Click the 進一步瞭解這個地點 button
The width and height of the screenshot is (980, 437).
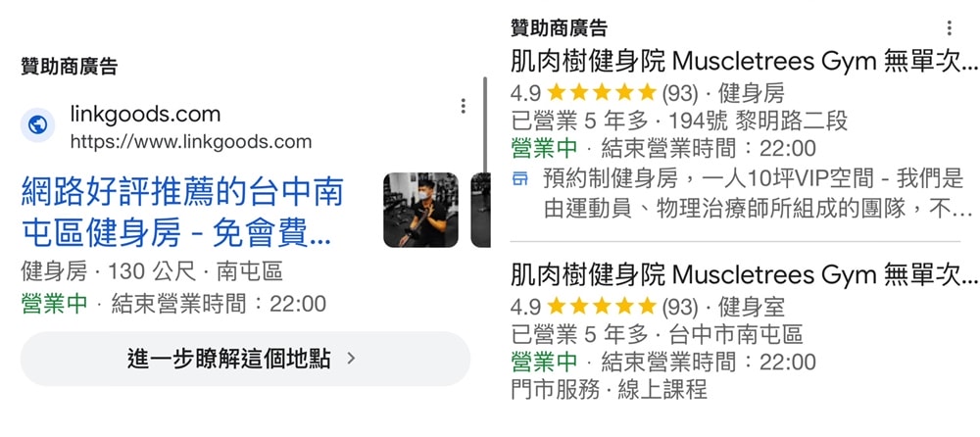click(x=245, y=359)
